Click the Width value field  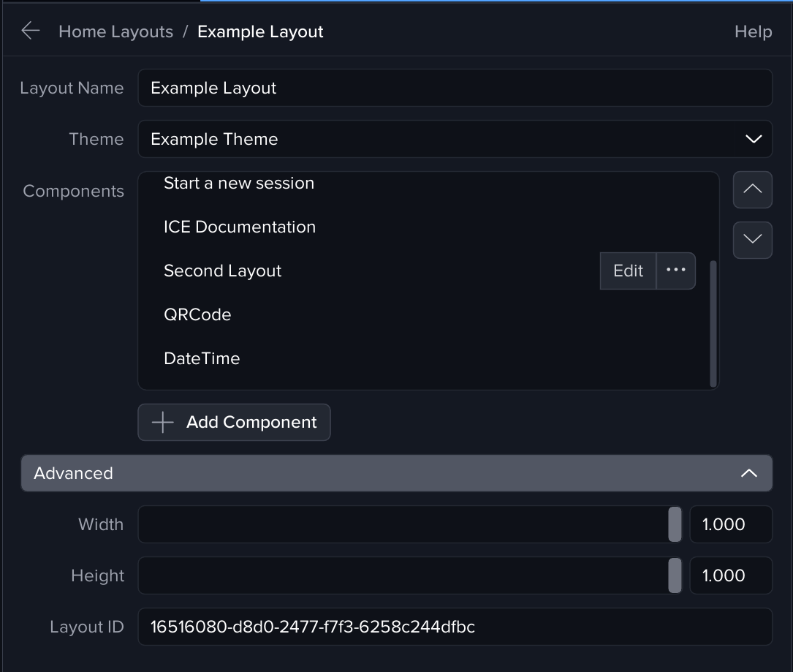tap(730, 524)
